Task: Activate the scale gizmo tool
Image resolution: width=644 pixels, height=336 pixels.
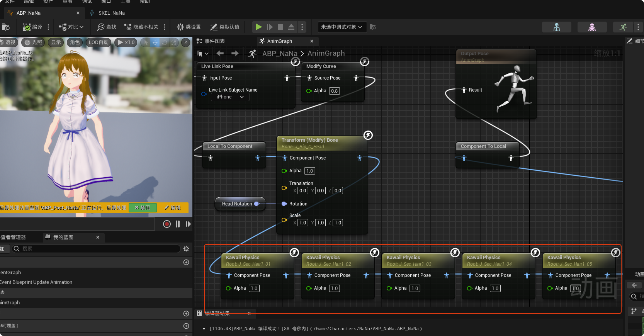Action: coord(174,42)
